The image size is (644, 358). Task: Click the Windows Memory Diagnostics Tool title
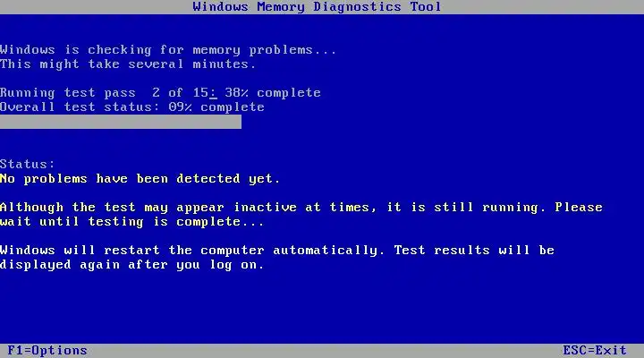coord(317,6)
